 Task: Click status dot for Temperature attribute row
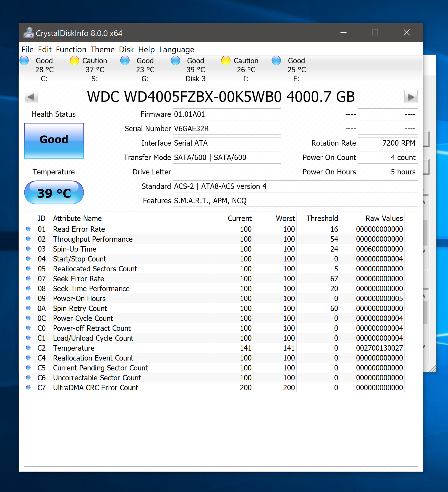click(x=28, y=348)
